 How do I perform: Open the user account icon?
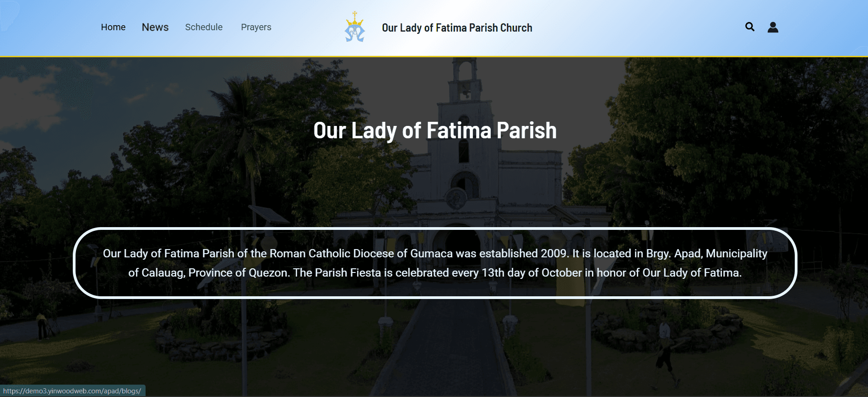click(x=773, y=27)
